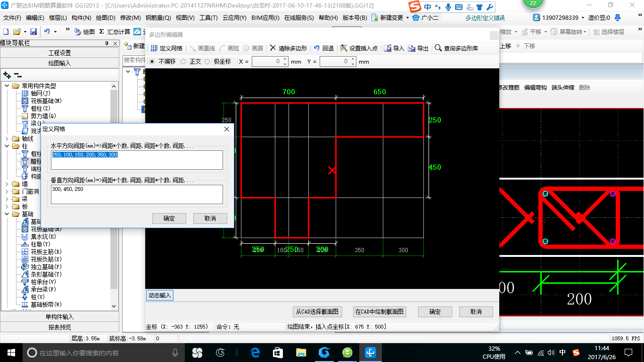Open 楼层(L) menu

58,17
